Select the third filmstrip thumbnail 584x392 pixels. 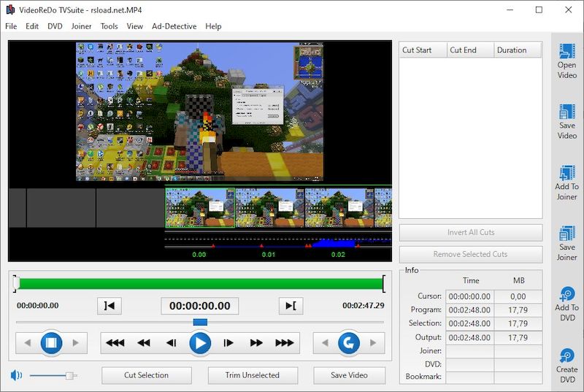tap(339, 208)
